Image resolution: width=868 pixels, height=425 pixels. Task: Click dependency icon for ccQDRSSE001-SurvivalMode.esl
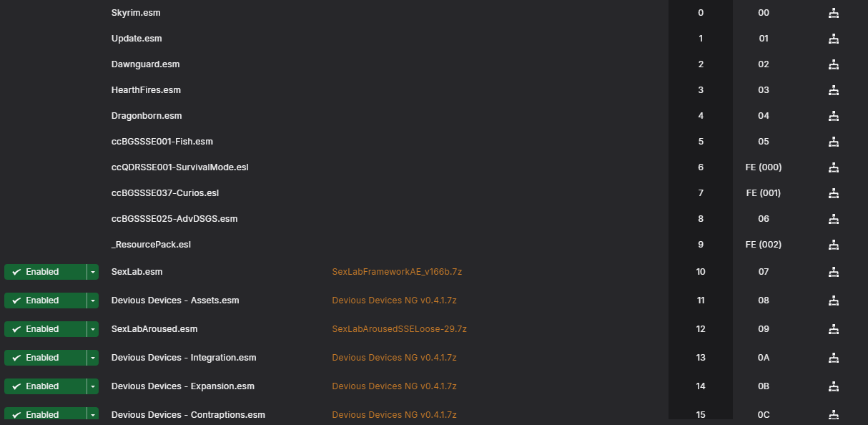point(833,167)
